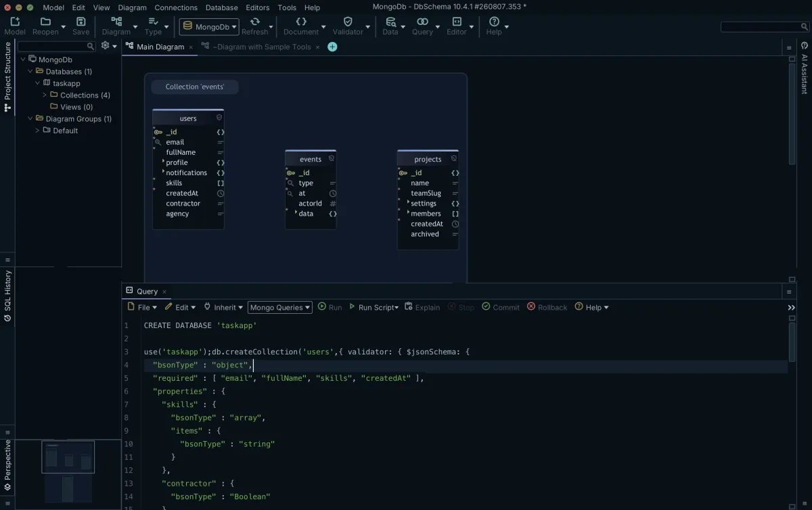Open the Reopen dropdown arrow
Screen dimensions: 812x510
click(x=64, y=27)
